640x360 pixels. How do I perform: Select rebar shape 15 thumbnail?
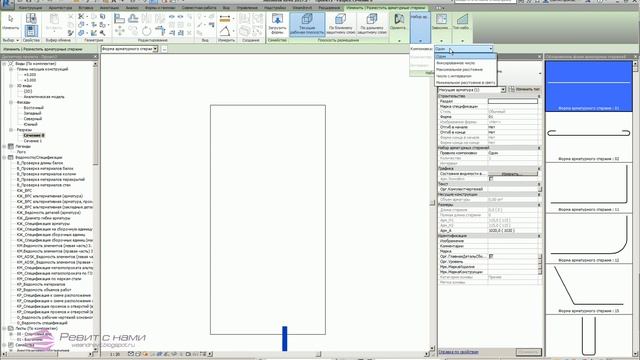(589, 289)
